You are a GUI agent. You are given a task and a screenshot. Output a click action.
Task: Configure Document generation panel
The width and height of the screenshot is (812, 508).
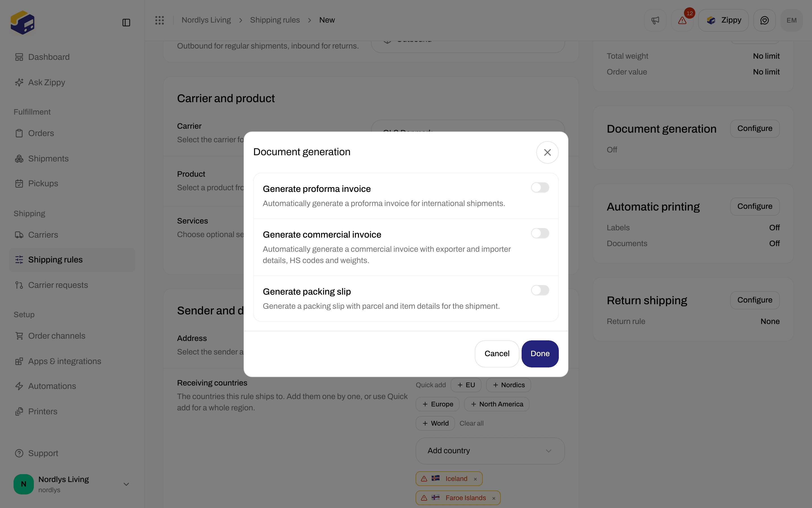pyautogui.click(x=754, y=129)
